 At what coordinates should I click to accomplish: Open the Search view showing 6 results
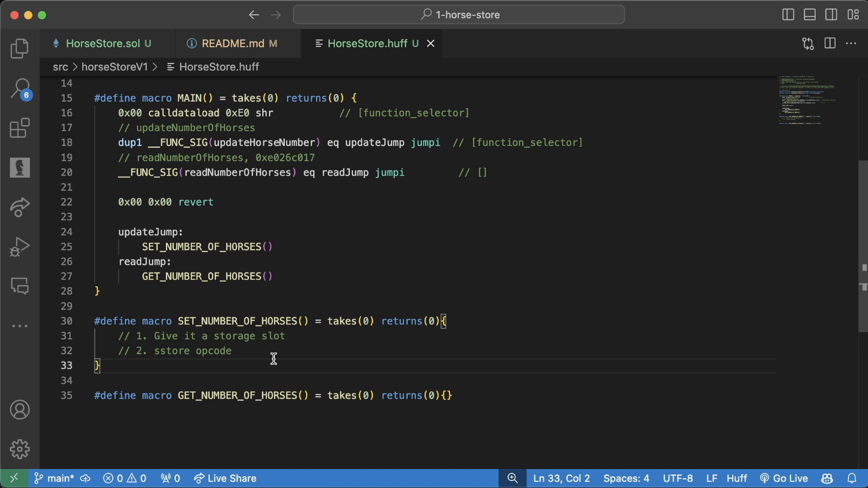coord(19,89)
